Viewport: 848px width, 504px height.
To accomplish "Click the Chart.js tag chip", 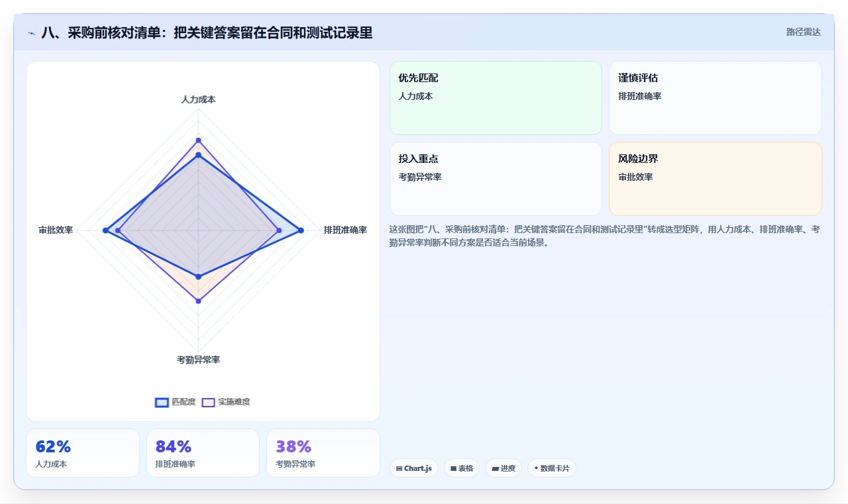I will (x=414, y=468).
